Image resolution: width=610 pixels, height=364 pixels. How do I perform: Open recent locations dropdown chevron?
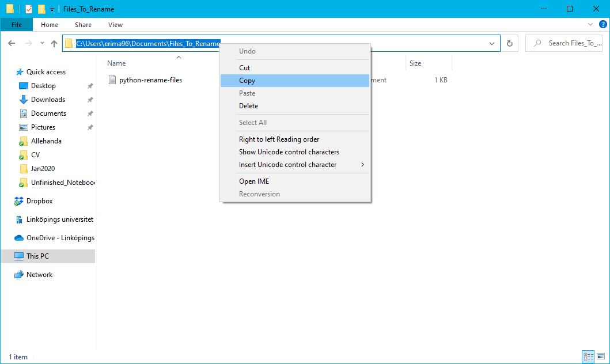click(42, 43)
